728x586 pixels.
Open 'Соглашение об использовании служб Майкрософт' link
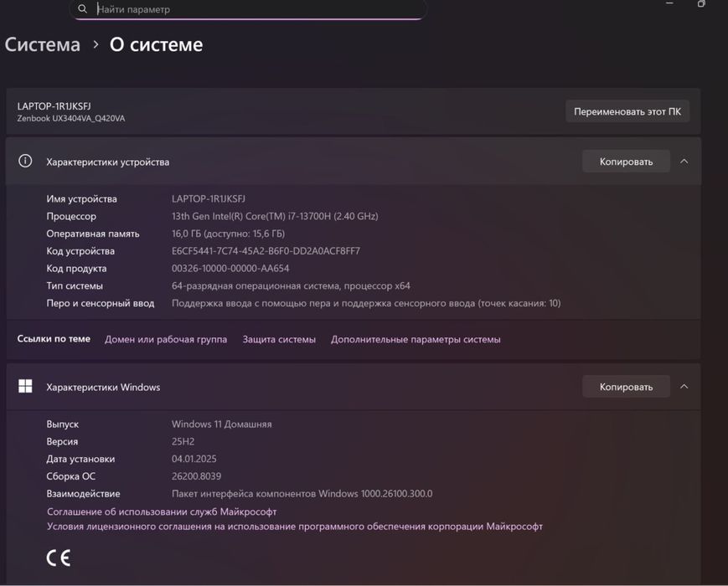pyautogui.click(x=162, y=511)
